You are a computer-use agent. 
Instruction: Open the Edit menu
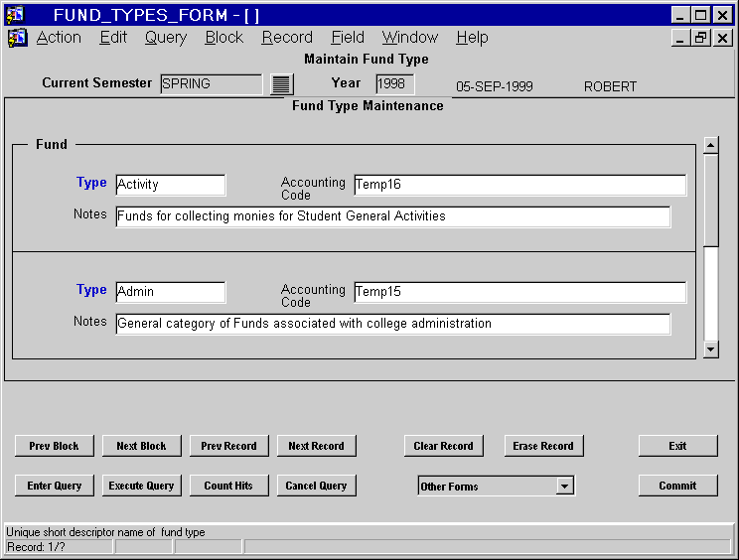113,37
